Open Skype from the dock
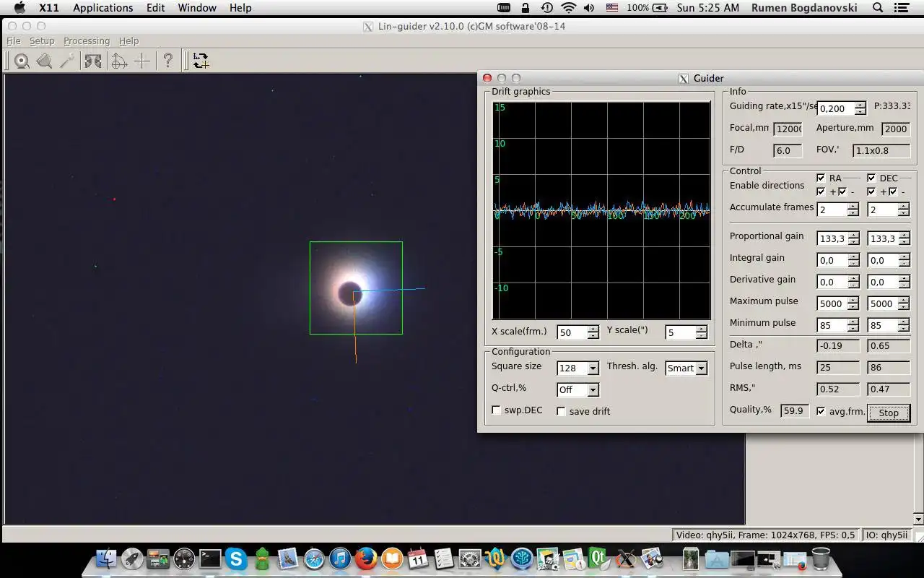The width and height of the screenshot is (924, 578). [x=236, y=558]
